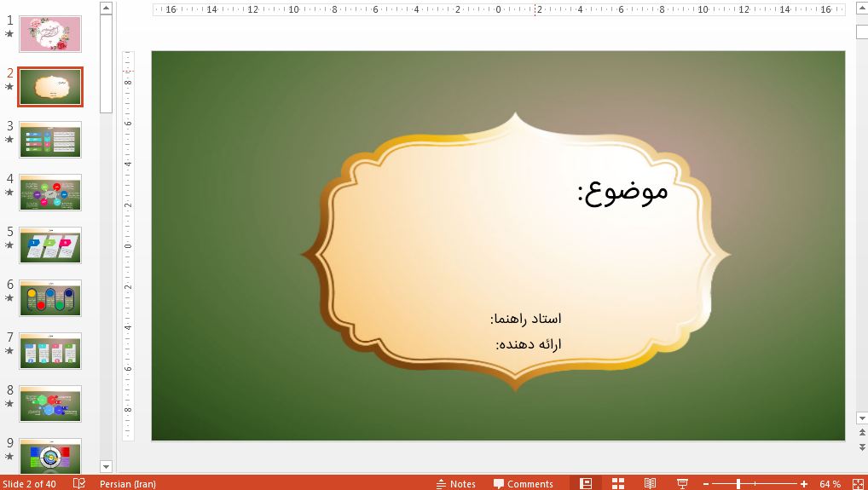Click the spell check icon in status bar
The width and height of the screenshot is (868, 490).
coord(79,483)
